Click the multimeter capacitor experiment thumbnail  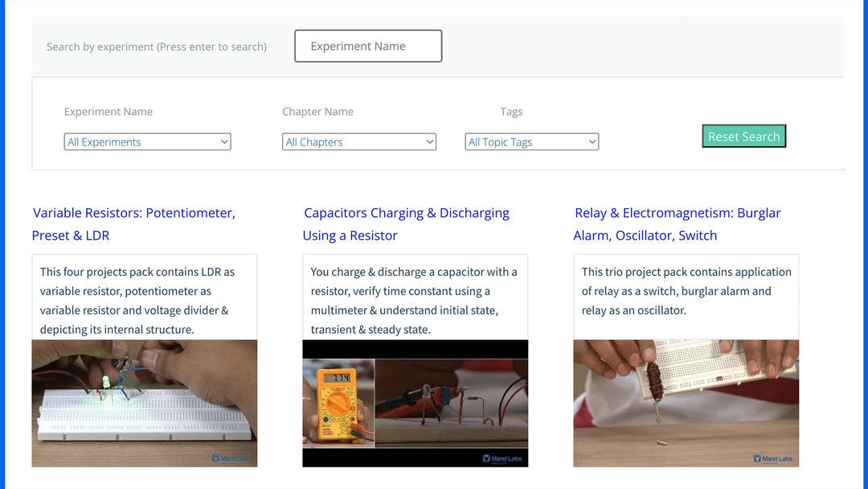[x=415, y=402]
